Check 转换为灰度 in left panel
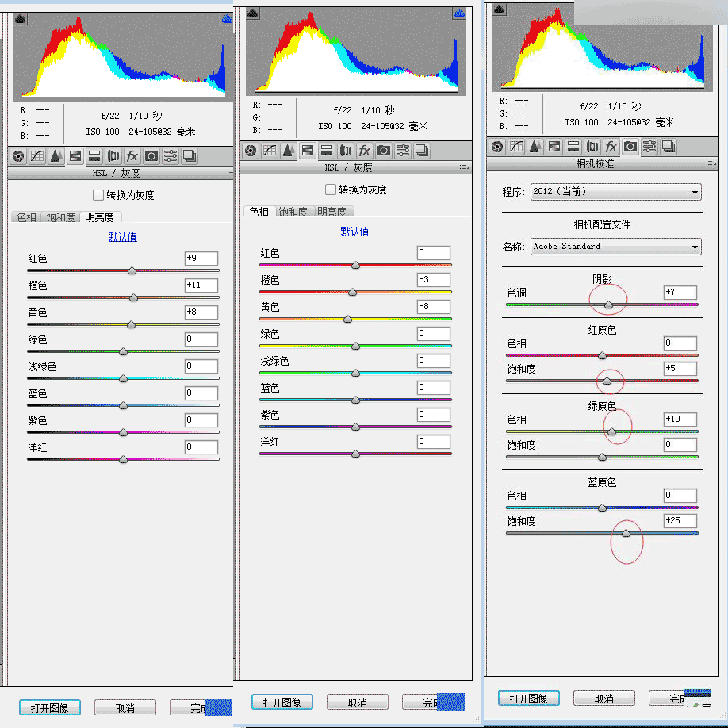The height and width of the screenshot is (728, 728). (98, 195)
